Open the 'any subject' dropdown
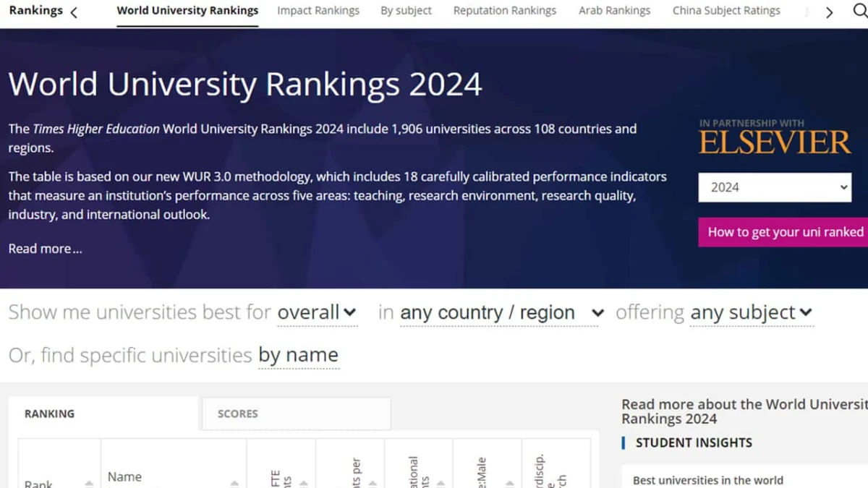Screen dimensions: 868x488 (750, 313)
